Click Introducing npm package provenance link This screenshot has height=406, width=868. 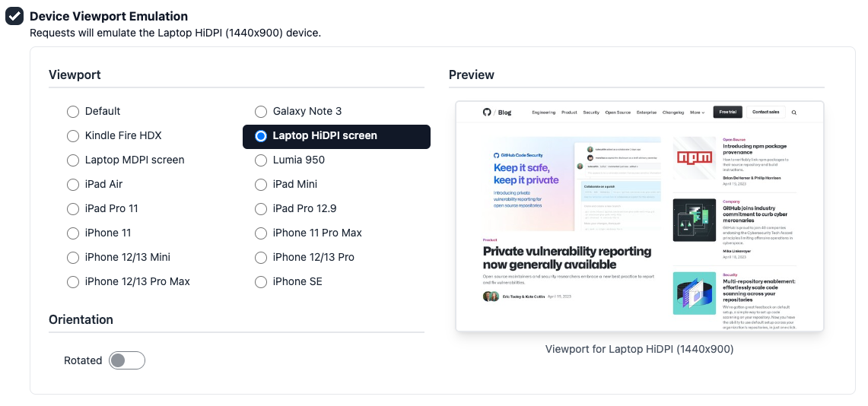pos(755,149)
